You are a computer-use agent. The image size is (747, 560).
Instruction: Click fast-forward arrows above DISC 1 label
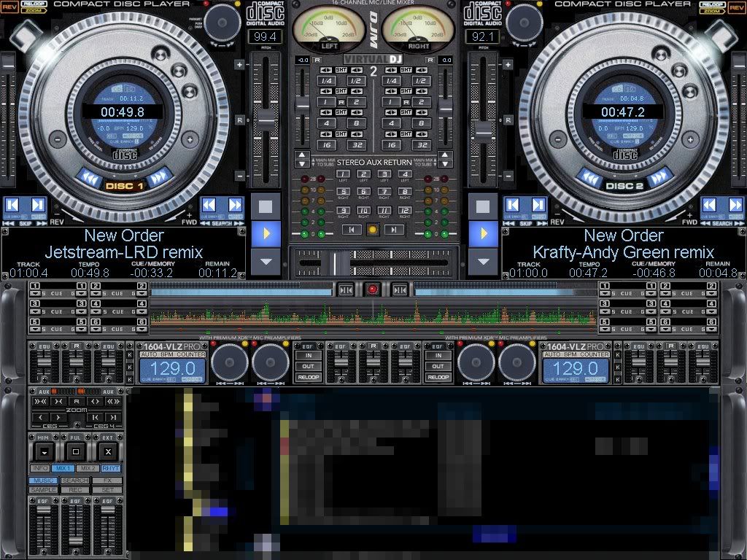[x=159, y=176]
